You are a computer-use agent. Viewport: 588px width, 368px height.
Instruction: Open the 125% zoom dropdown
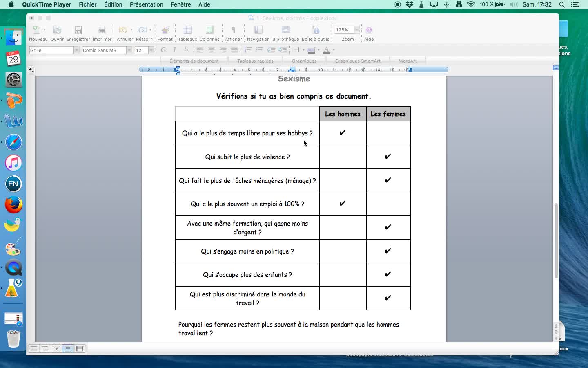point(356,30)
